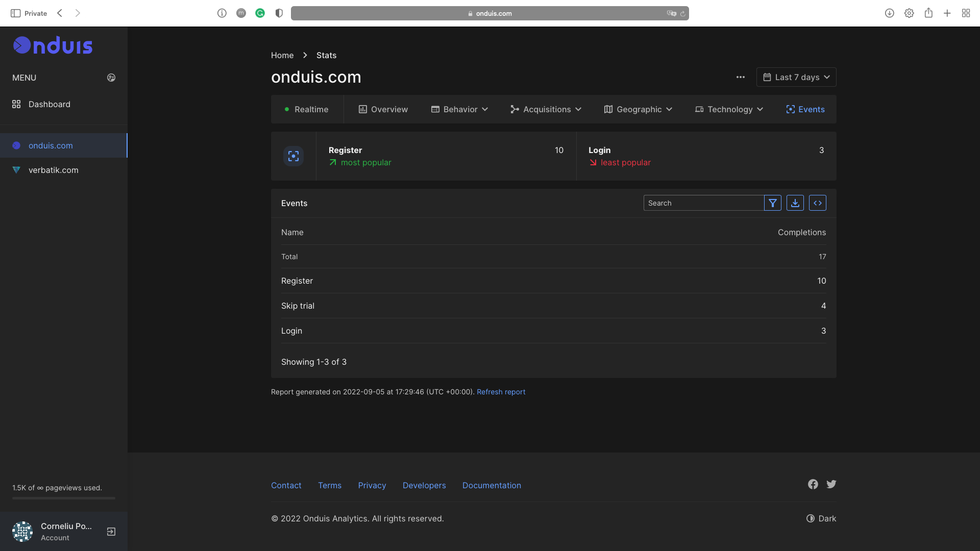Expand the Technology dropdown tab

pyautogui.click(x=729, y=109)
